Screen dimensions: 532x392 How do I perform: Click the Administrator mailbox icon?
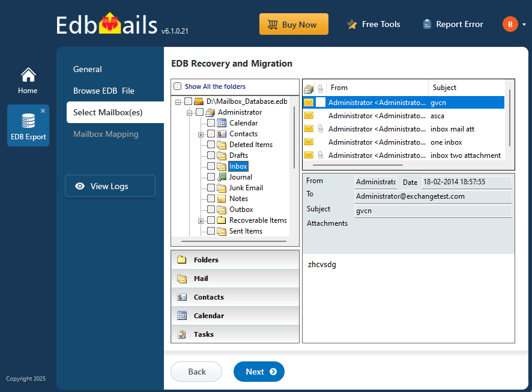click(210, 112)
